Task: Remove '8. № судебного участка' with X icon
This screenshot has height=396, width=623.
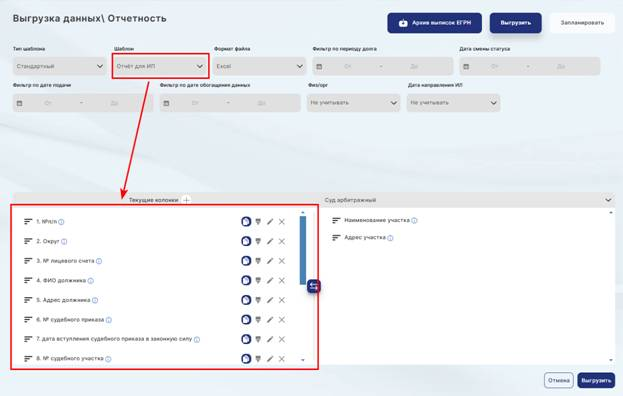Action: [x=282, y=359]
